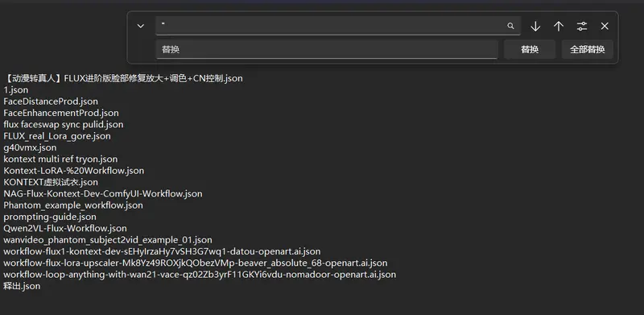This screenshot has height=315, width=644.
Task: Click the g40vmx.json line
Action: pyautogui.click(x=30, y=147)
